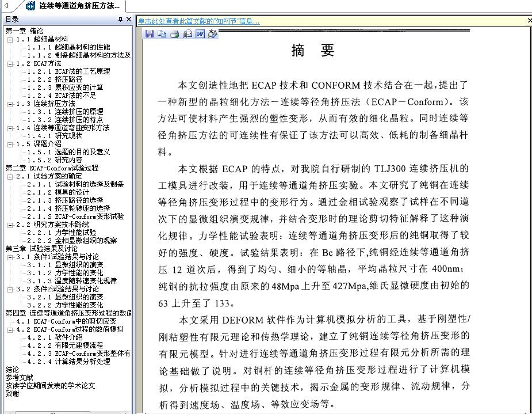Jump to 4.2.1 软件介绍
Image resolution: width=532 pixels, height=414 pixels.
pos(55,337)
